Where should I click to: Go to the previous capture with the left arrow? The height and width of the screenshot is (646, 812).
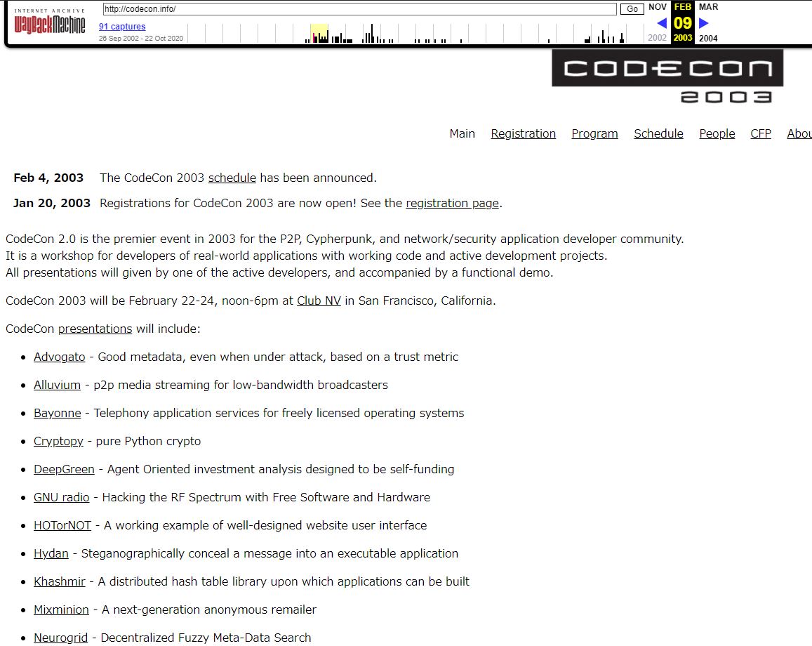(661, 23)
